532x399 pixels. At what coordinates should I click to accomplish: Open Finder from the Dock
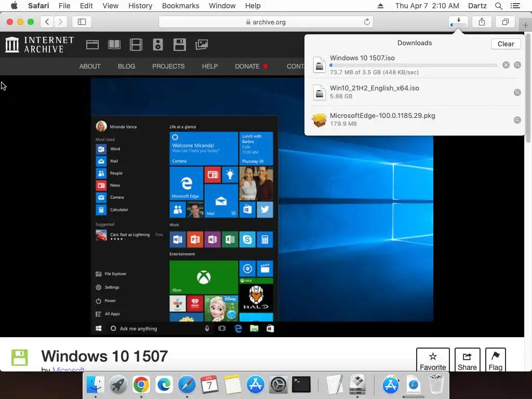[96, 385]
